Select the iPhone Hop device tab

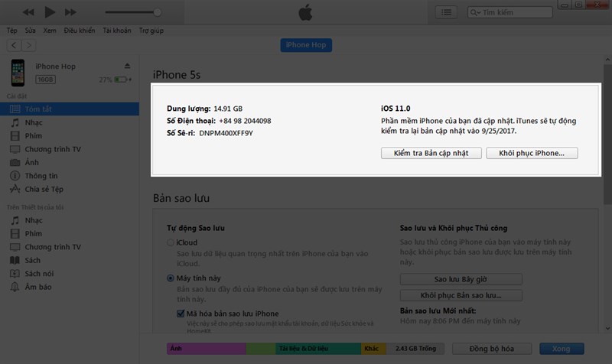coord(306,45)
